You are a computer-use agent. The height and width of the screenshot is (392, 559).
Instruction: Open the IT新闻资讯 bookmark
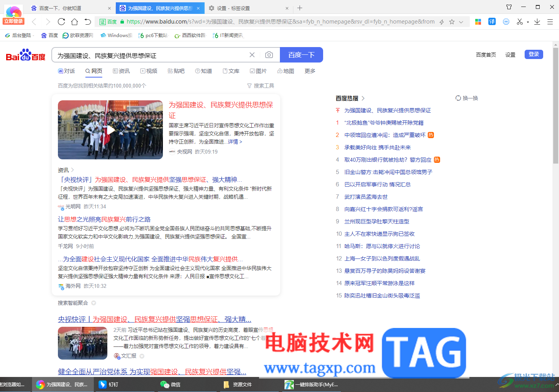pos(228,35)
